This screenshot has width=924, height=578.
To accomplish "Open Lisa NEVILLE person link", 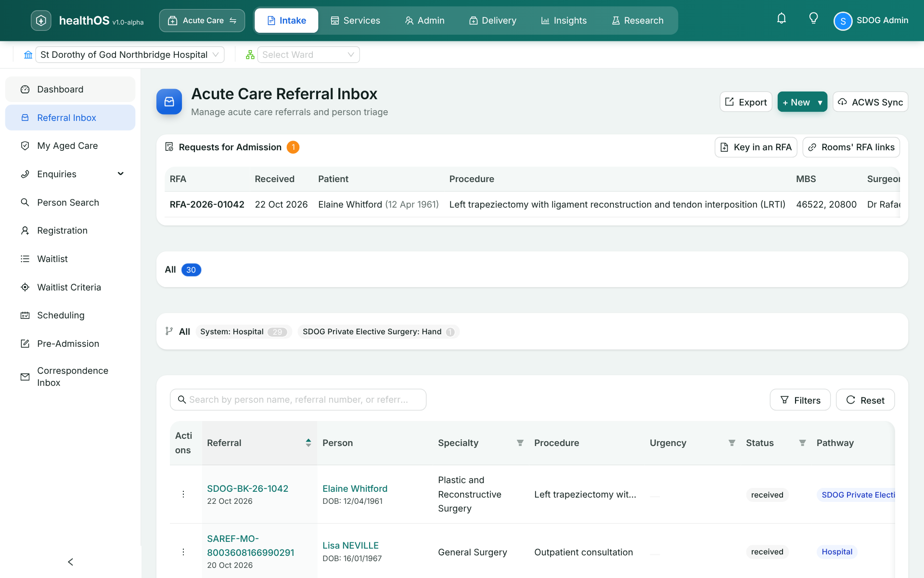I will tap(350, 545).
